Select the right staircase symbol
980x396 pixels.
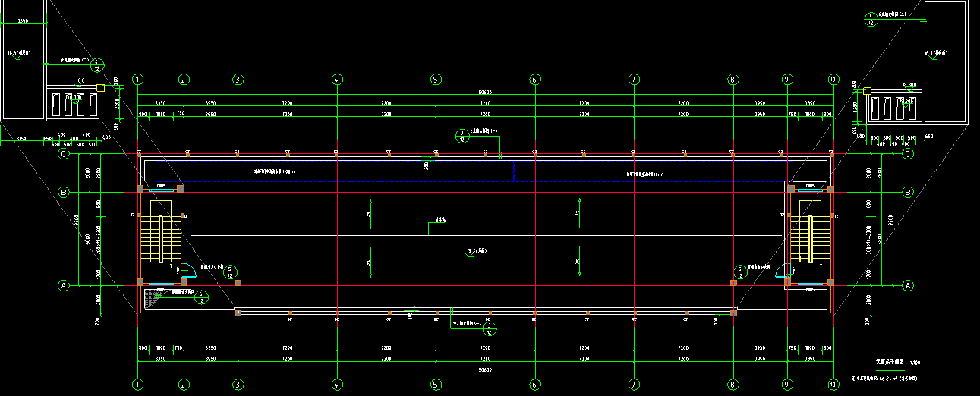809,239
